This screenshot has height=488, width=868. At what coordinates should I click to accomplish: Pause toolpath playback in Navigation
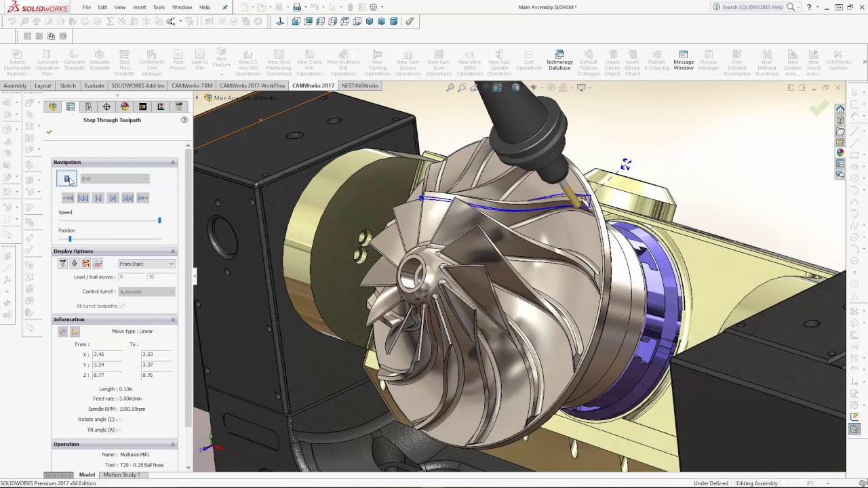67,178
